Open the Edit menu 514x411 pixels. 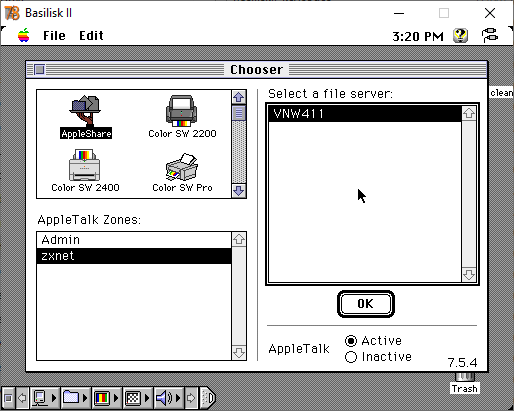tap(91, 36)
